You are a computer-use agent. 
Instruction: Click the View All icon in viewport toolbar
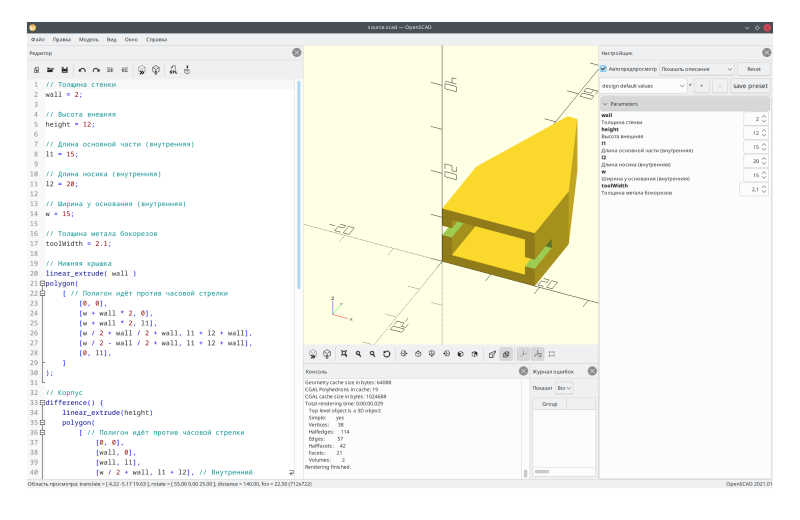click(343, 354)
